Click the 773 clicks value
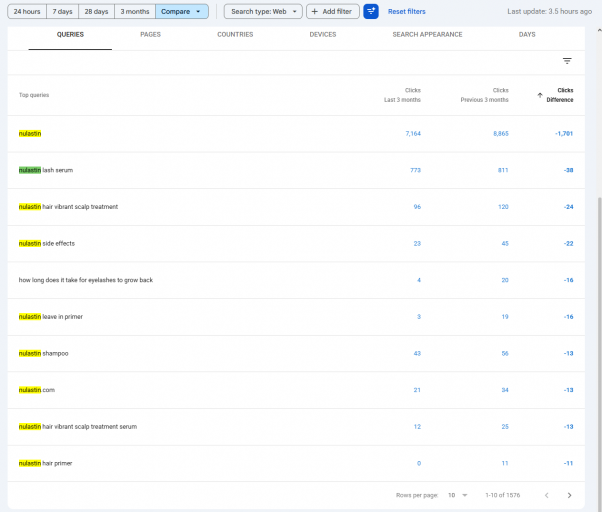This screenshot has width=602, height=512. (x=415, y=170)
